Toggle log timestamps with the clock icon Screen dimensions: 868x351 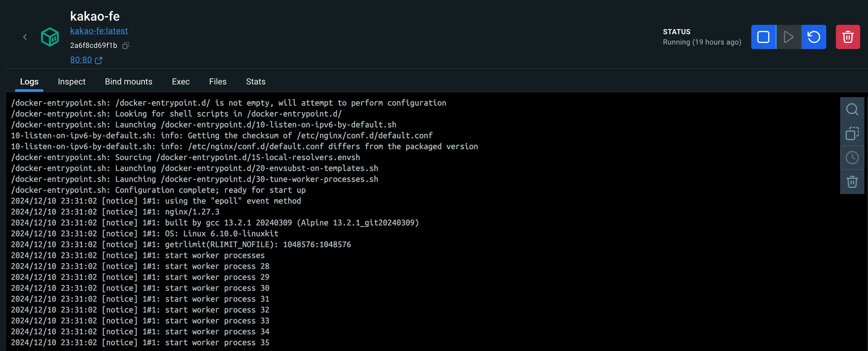coord(852,158)
